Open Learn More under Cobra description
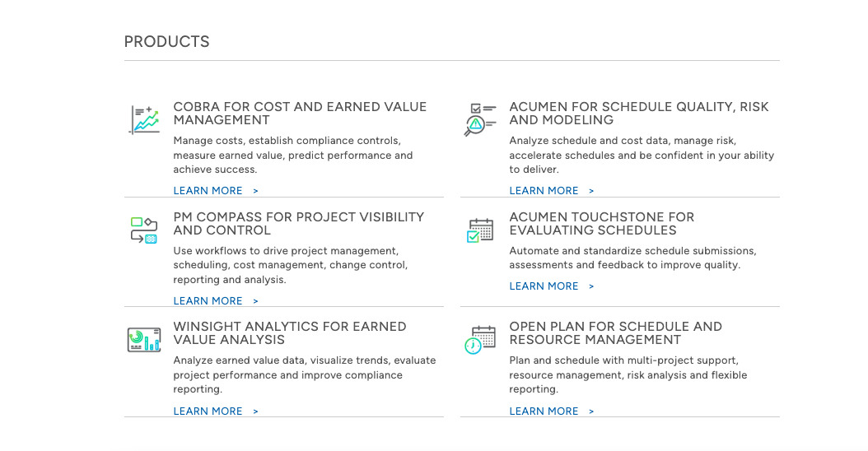The width and height of the screenshot is (868, 451). point(216,190)
